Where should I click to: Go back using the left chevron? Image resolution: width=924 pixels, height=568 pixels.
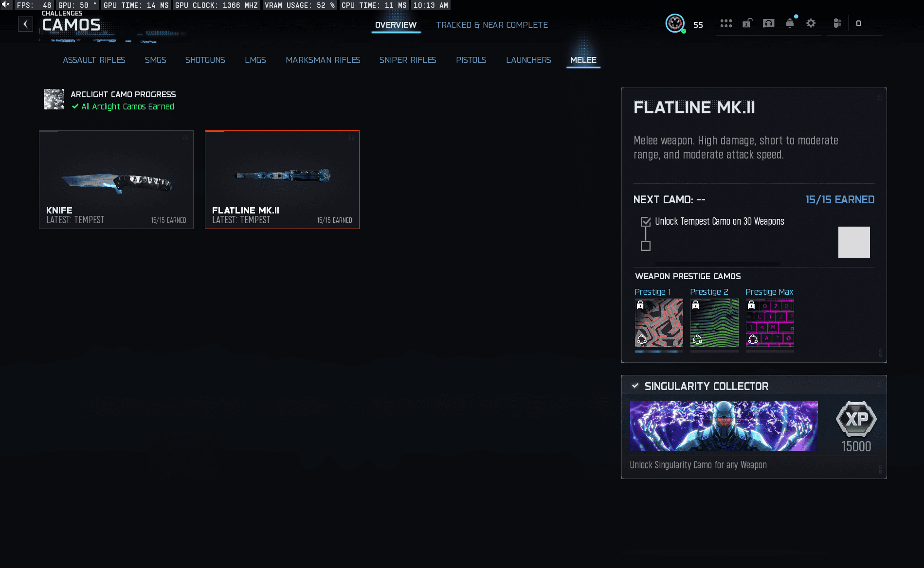coord(25,24)
